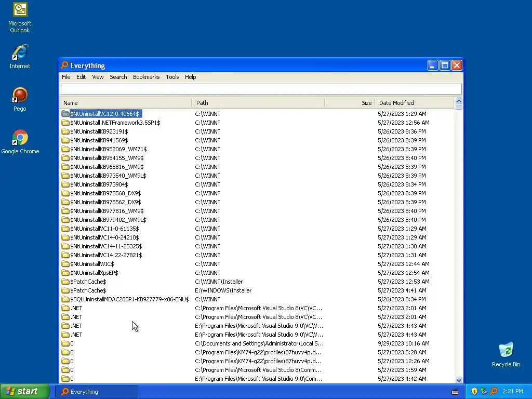Viewport: 532px width, 399px height.
Task: Click folder icon of $NtUninstallVC11-0-61135$
Action: (x=65, y=229)
